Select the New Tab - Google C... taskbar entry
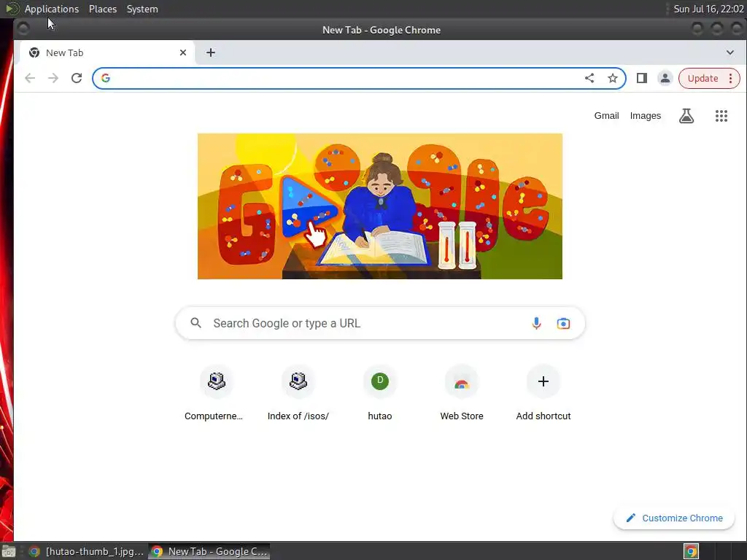This screenshot has height=560, width=747. pyautogui.click(x=209, y=551)
